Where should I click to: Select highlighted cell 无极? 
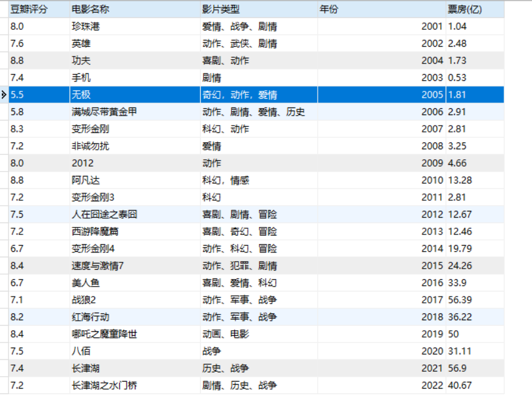pos(135,94)
